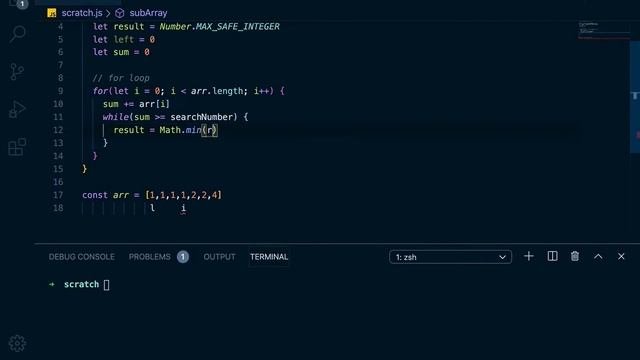Click the scratch.js JS file icon

point(52,13)
